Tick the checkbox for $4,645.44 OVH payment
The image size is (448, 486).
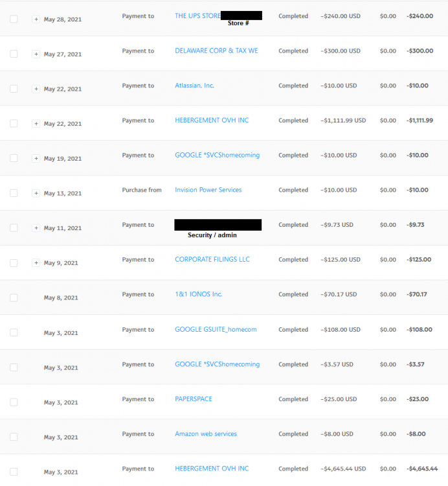(x=14, y=472)
